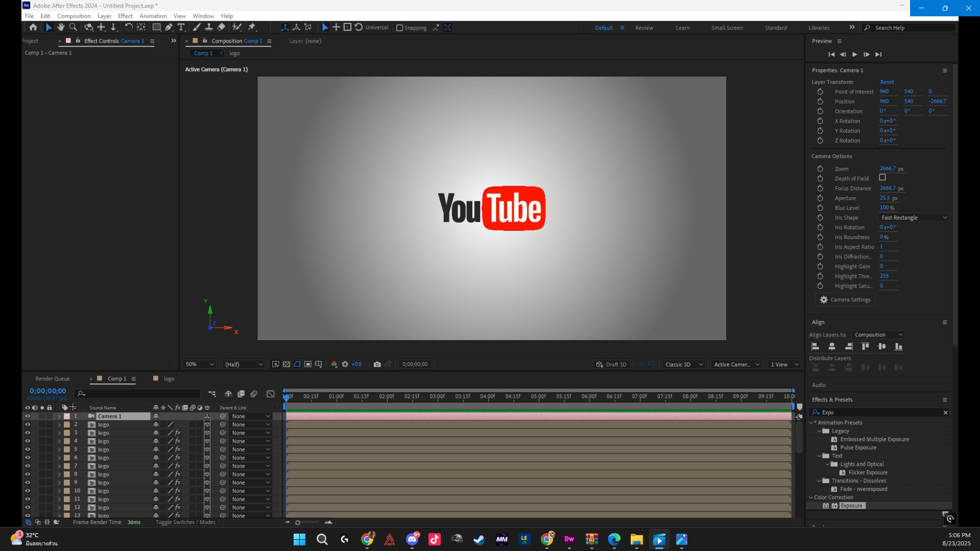
Task: Click the Align Left edges icon
Action: tap(816, 346)
